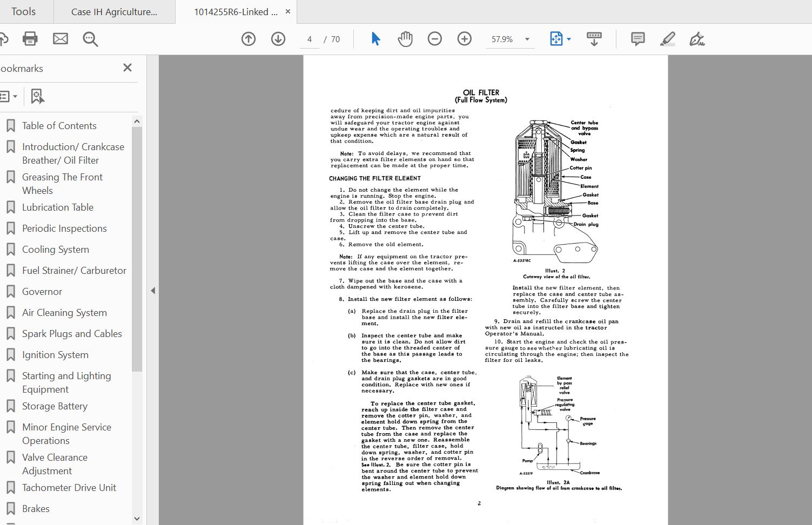Viewport: 812px width, 525px height.
Task: Open advanced search
Action: (90, 39)
